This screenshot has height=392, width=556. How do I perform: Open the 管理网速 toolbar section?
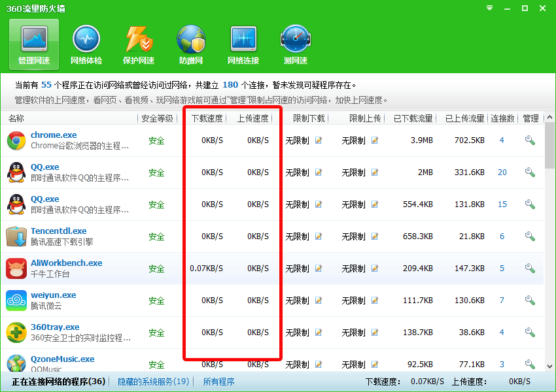(x=34, y=44)
